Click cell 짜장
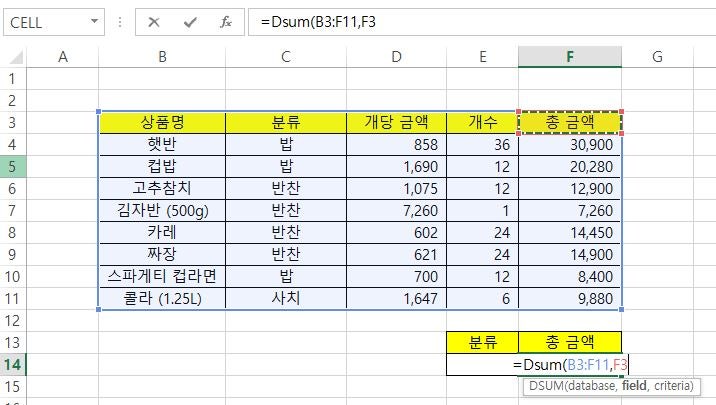716x405 pixels. coord(162,254)
